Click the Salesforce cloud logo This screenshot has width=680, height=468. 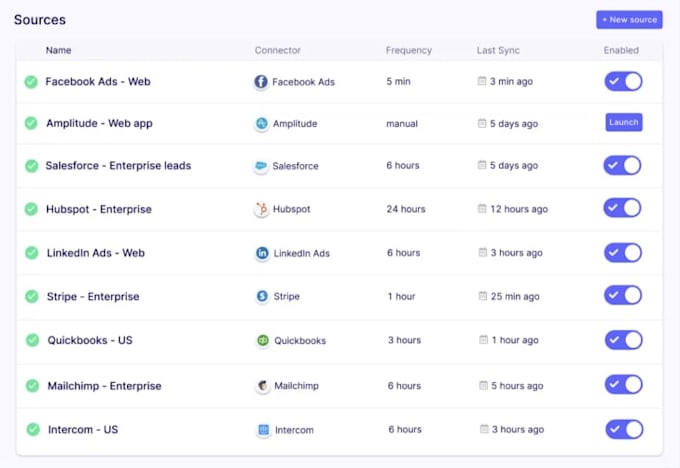(x=261, y=166)
